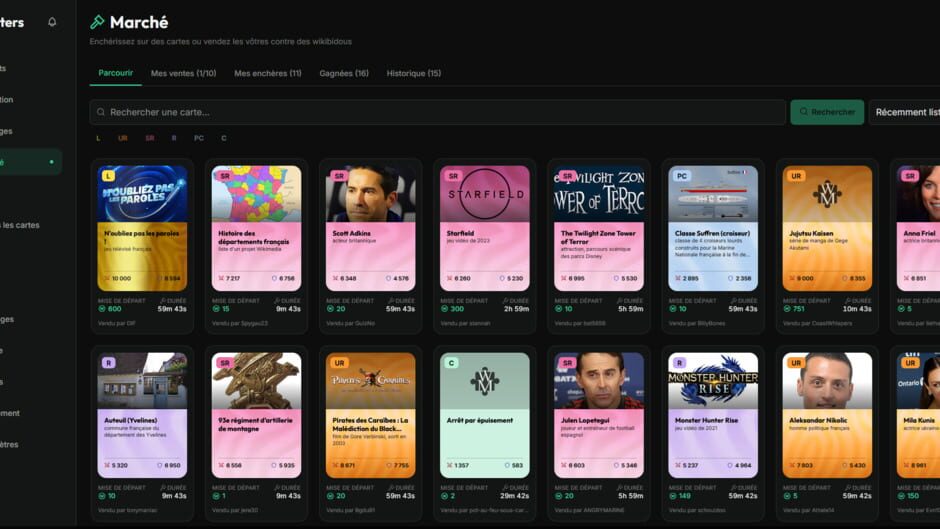Toggle the R rarity filter
This screenshot has height=529, width=940.
click(174, 138)
